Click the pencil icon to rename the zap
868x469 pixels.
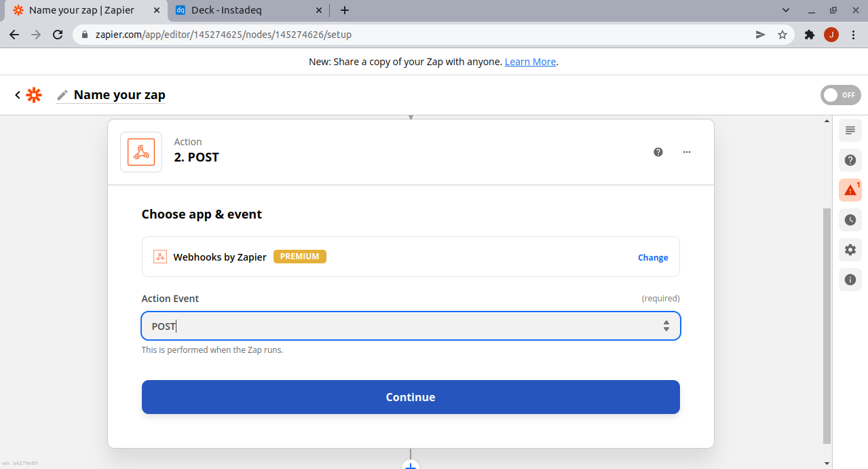(x=62, y=95)
